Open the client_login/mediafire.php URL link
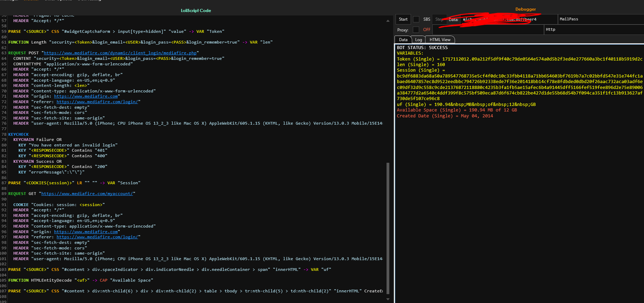The height and width of the screenshot is (303, 644). click(121, 52)
